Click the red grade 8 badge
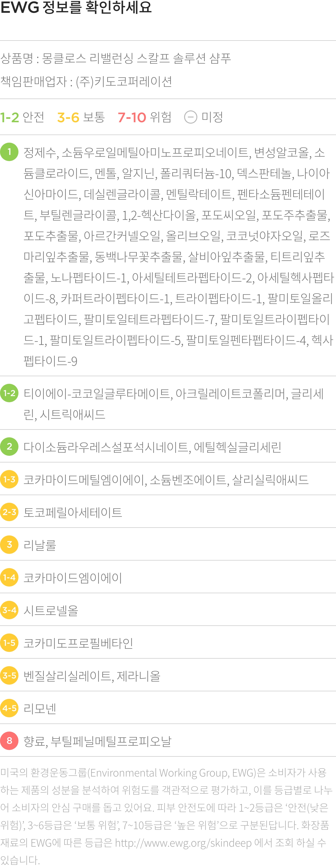The width and height of the screenshot is (336, 868). click(x=9, y=741)
